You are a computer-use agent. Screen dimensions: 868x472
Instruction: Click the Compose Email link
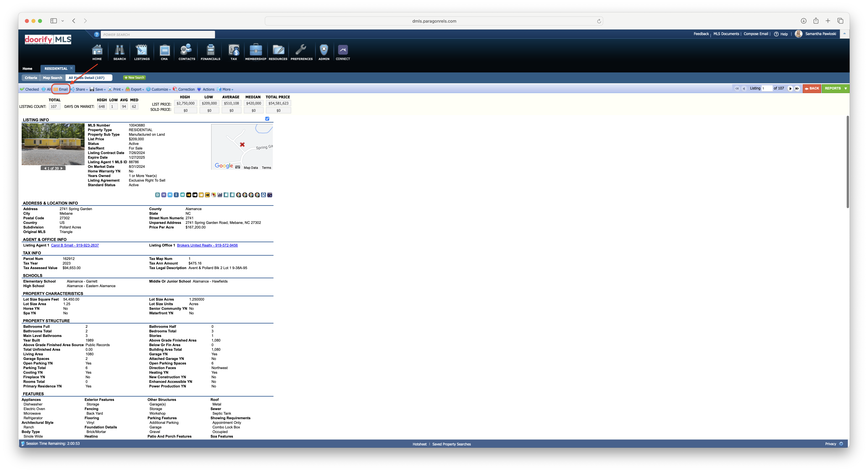pyautogui.click(x=756, y=34)
